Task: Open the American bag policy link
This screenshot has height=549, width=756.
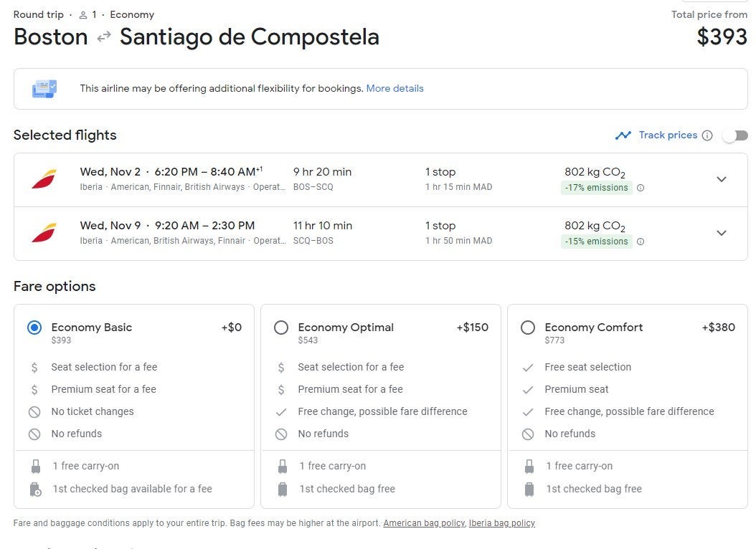Action: click(x=424, y=523)
